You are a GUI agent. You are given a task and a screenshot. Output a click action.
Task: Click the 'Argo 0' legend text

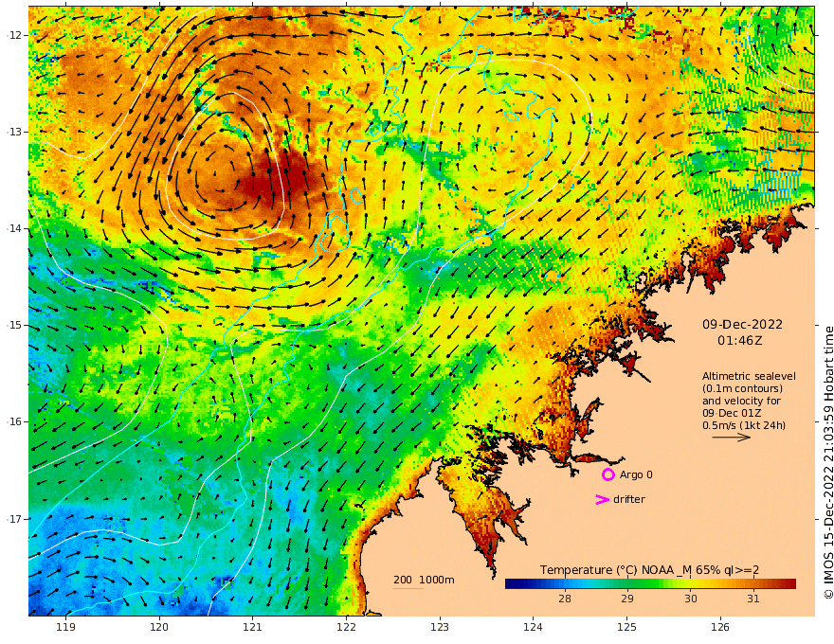pos(634,474)
